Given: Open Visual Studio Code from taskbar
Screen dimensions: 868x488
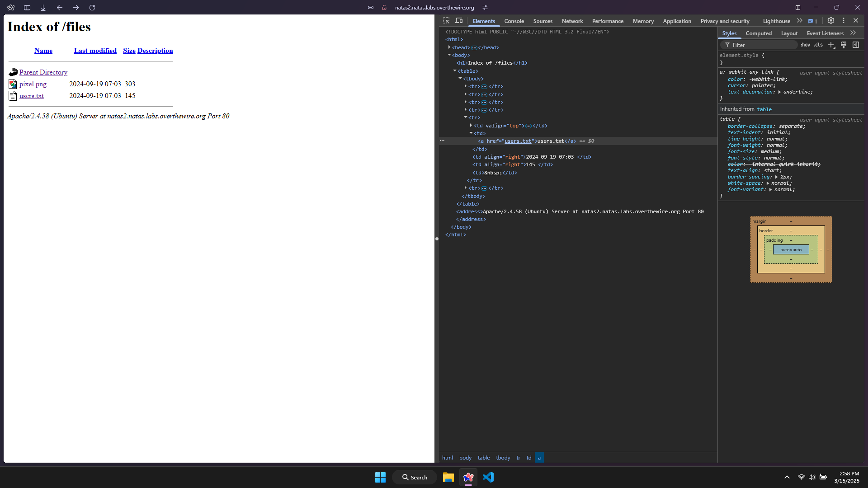Looking at the screenshot, I should [488, 477].
